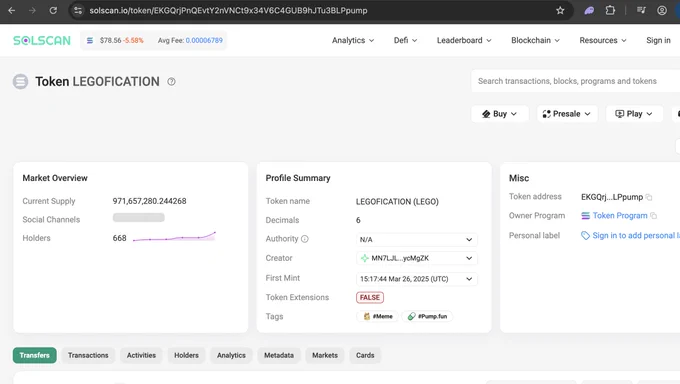This screenshot has width=680, height=384.
Task: Open the browser profile avatar icon
Action: pyautogui.click(x=662, y=10)
